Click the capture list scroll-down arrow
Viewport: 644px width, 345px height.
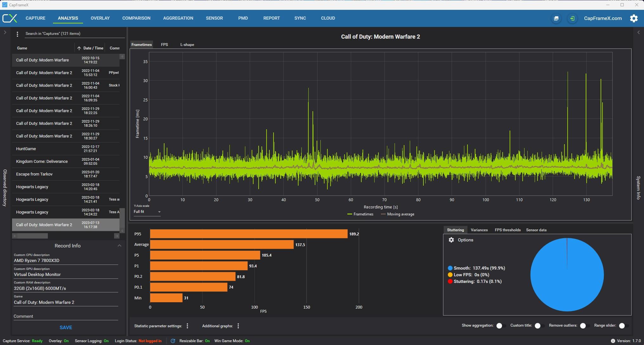click(x=122, y=231)
